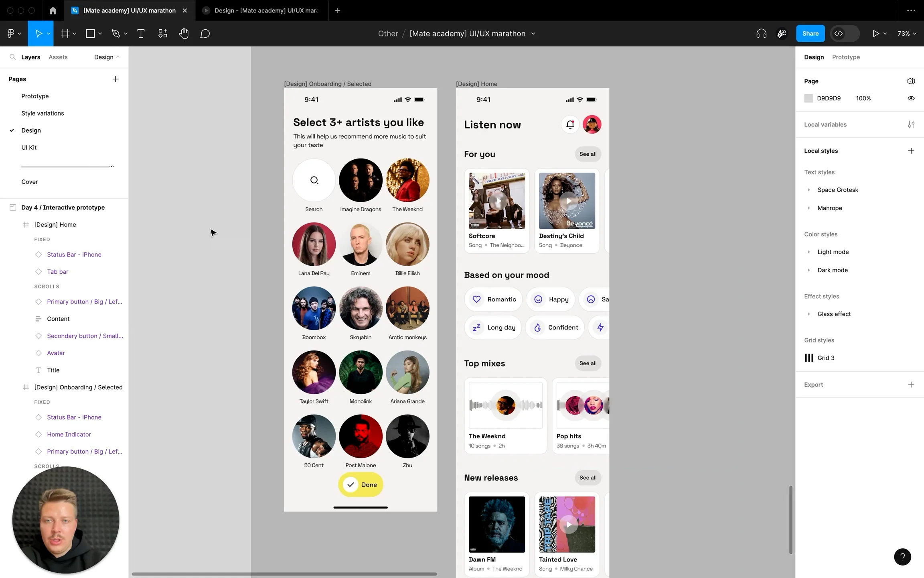Select the Text tool
Screen dimensions: 924x578
(141, 34)
